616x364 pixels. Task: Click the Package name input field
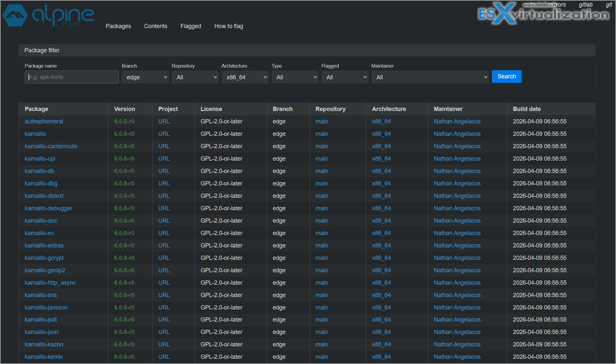tap(72, 77)
